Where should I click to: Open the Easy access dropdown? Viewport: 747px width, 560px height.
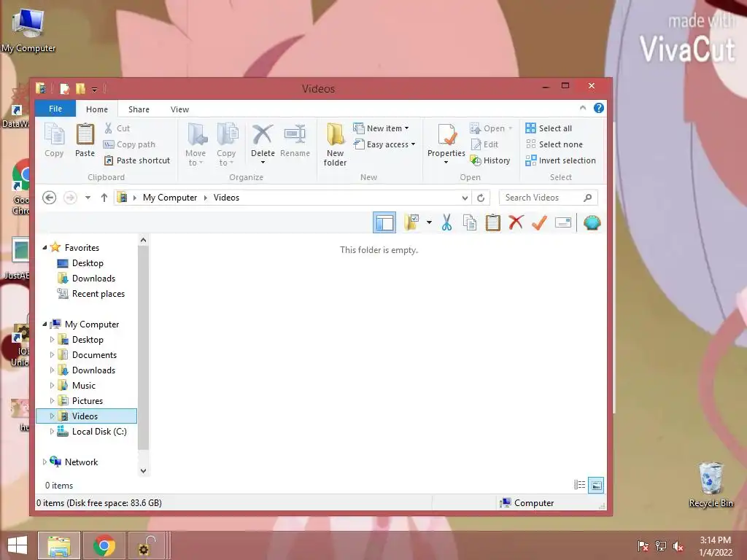[x=384, y=144]
